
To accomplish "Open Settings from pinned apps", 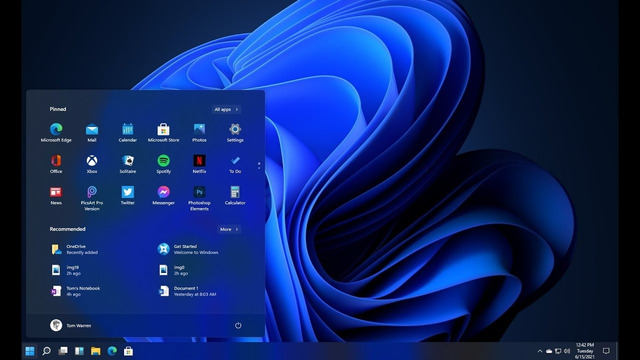I will (x=235, y=133).
